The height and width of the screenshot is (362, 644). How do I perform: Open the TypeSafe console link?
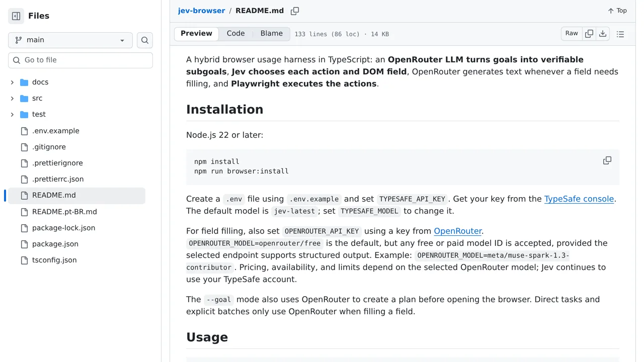click(x=579, y=199)
